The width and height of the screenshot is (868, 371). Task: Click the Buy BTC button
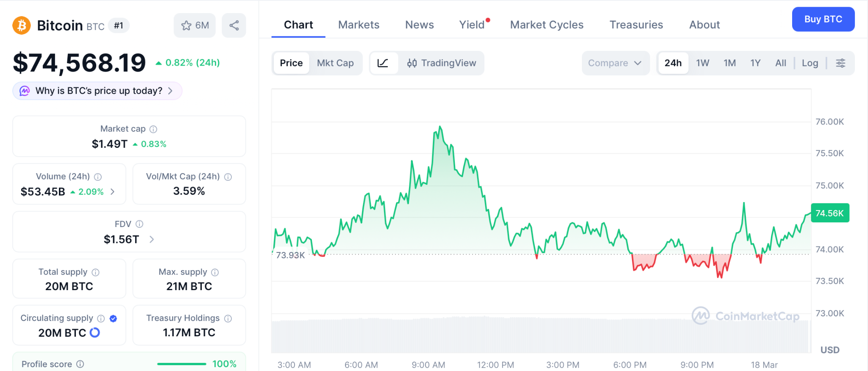click(x=823, y=19)
